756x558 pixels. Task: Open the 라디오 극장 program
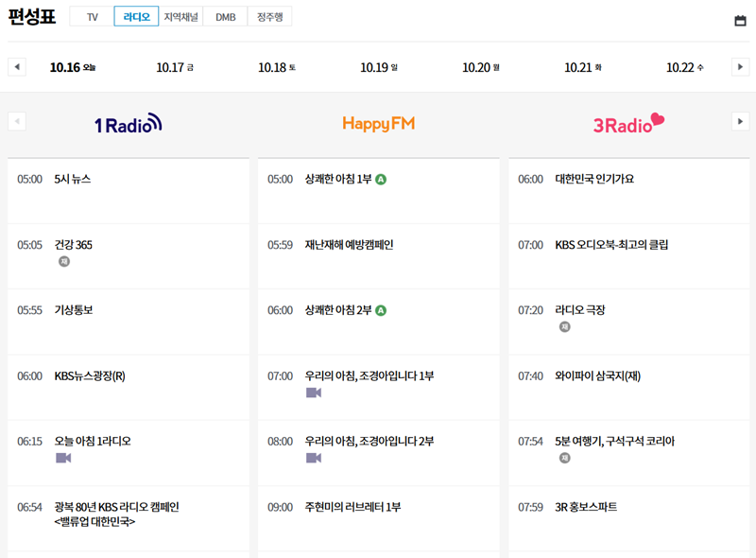pyautogui.click(x=580, y=310)
